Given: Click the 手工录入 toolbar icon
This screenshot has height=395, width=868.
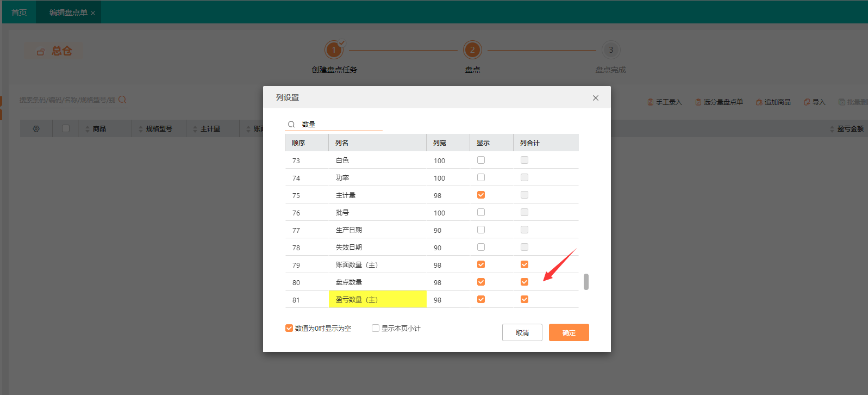Looking at the screenshot, I should click(650, 102).
